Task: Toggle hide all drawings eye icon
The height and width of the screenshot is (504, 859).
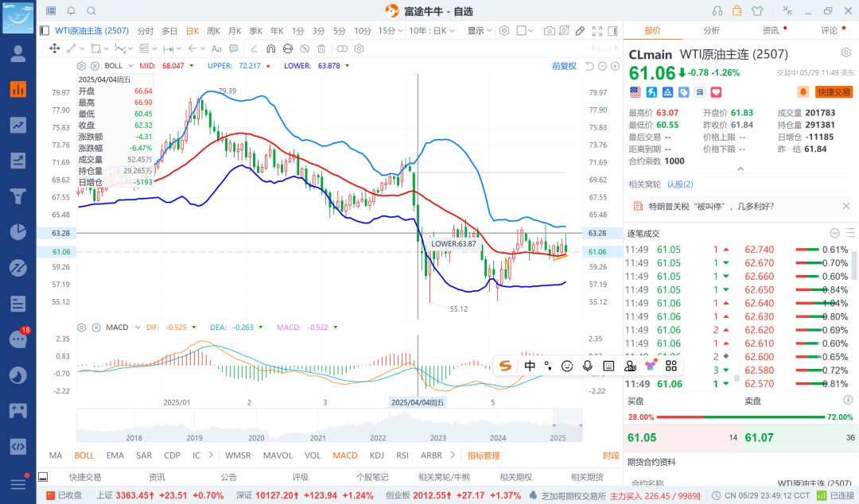Action: 305,48
